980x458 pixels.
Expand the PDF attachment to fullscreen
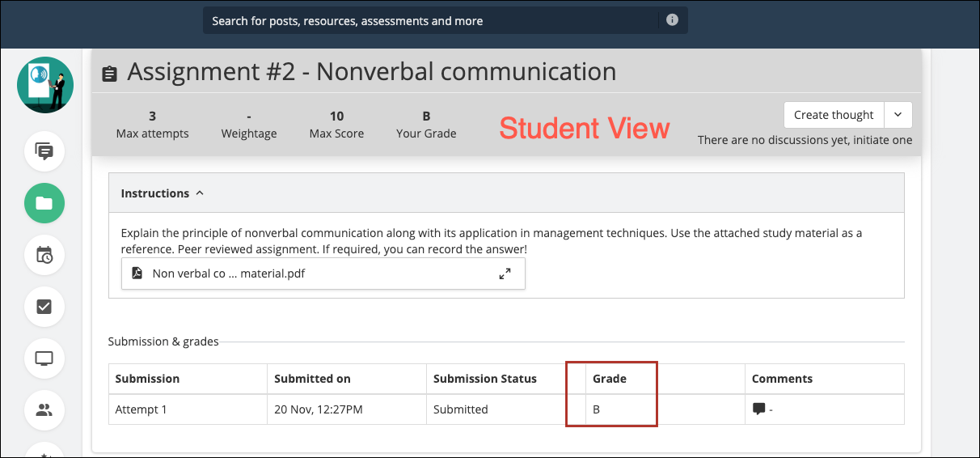point(505,274)
